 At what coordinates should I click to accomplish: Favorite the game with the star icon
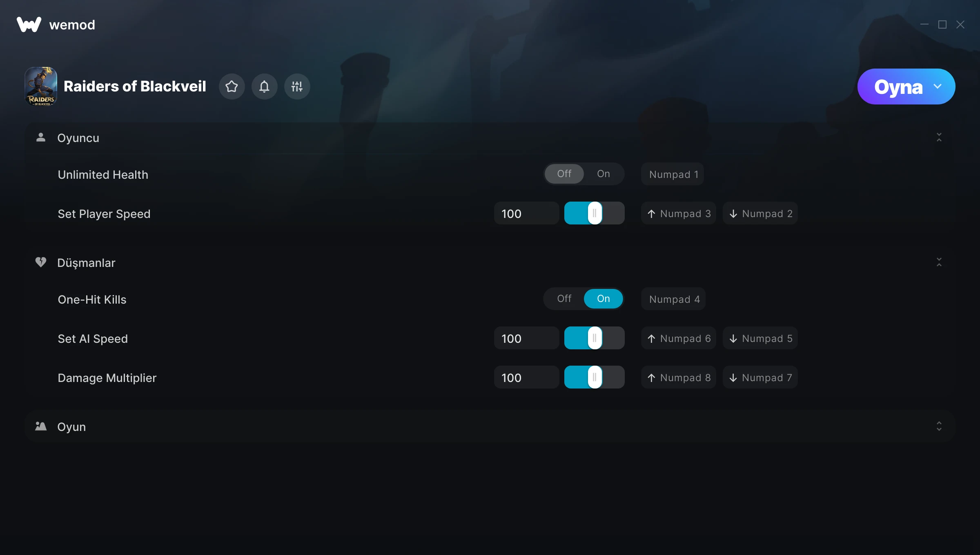(232, 87)
